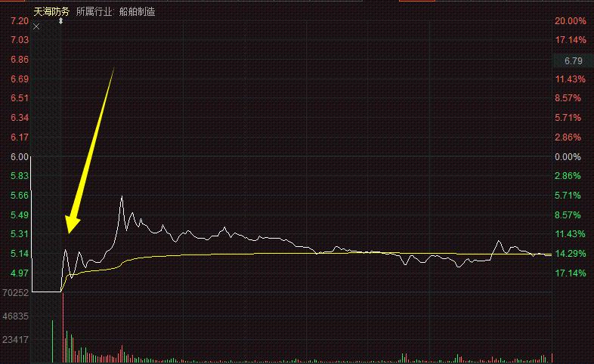Click the highlighted 6.79 price tag

point(573,61)
